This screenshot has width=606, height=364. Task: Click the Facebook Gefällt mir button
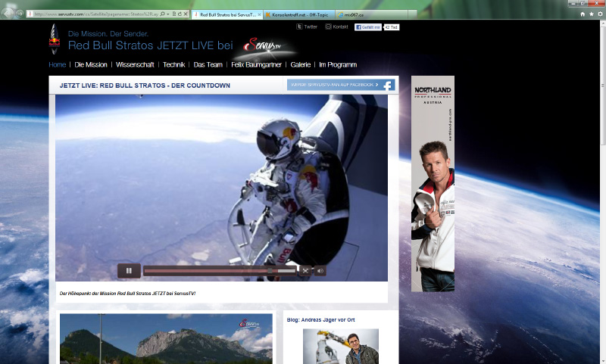[x=368, y=27]
